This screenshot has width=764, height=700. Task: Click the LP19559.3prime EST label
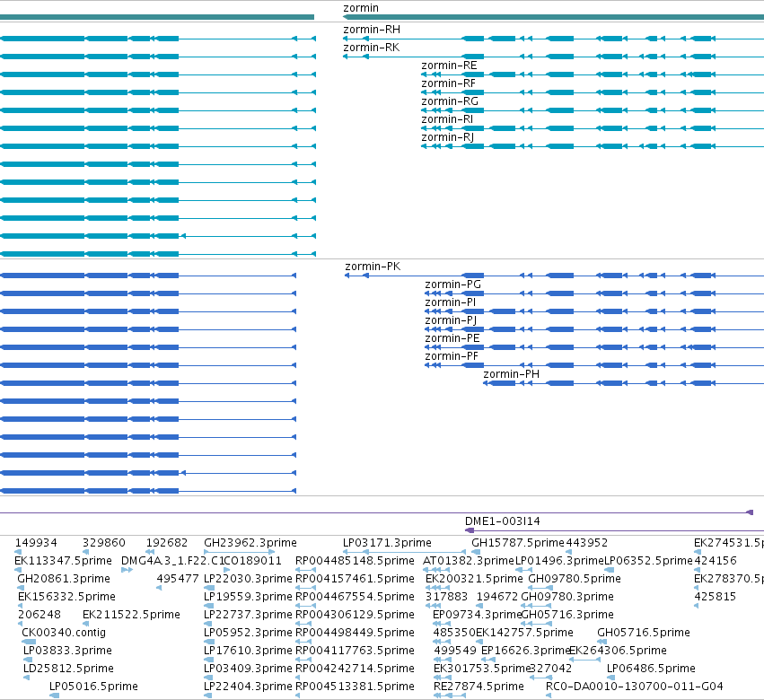tap(248, 597)
